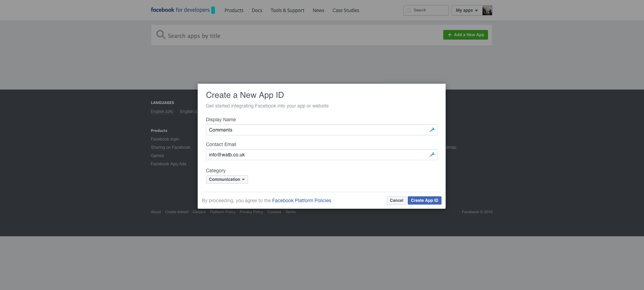The image size is (644, 290).
Task: Click the Platform Policy footer link
Action: point(223,212)
